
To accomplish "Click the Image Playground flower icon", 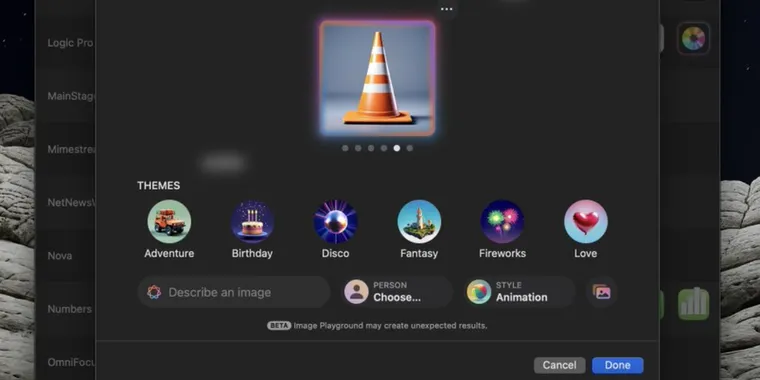I will (154, 292).
